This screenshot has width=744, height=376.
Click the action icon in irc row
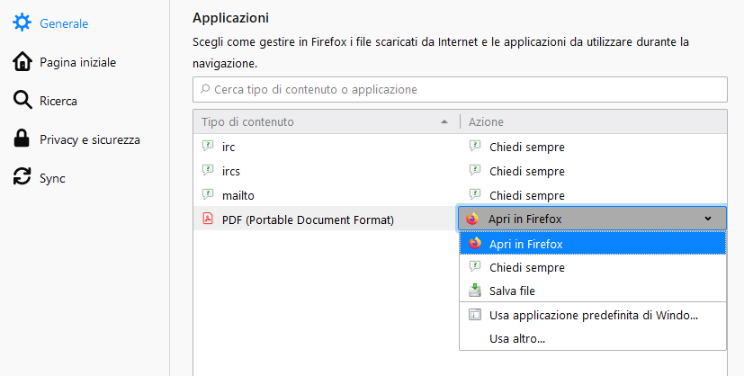[475, 146]
